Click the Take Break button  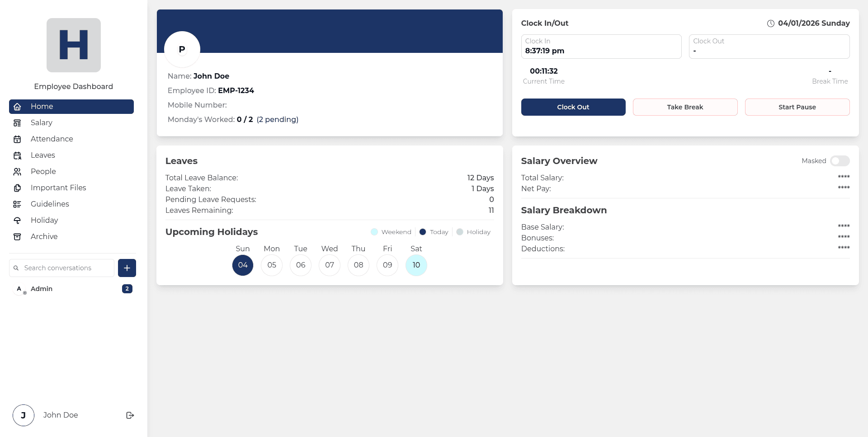(685, 107)
